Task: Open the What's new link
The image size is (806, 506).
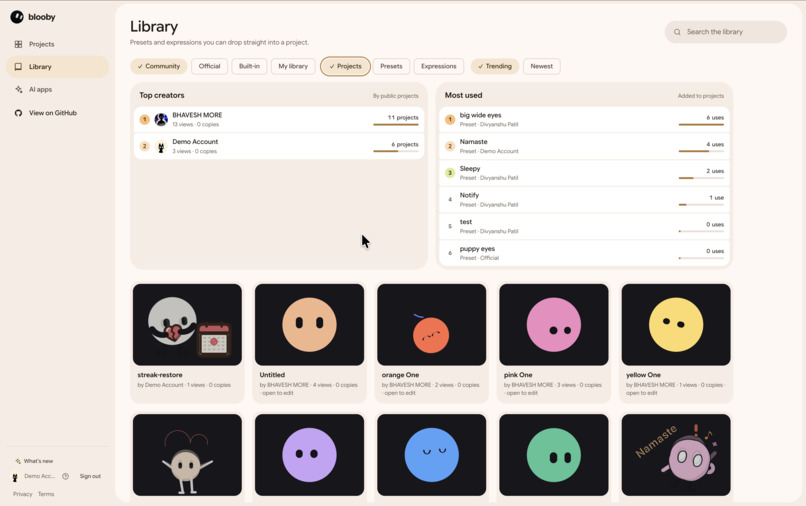Action: [34, 461]
